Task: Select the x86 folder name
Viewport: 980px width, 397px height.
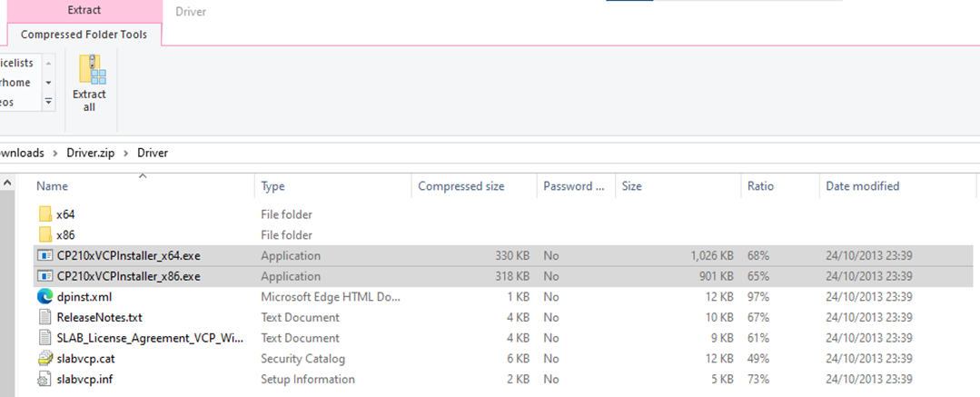Action: 65,235
